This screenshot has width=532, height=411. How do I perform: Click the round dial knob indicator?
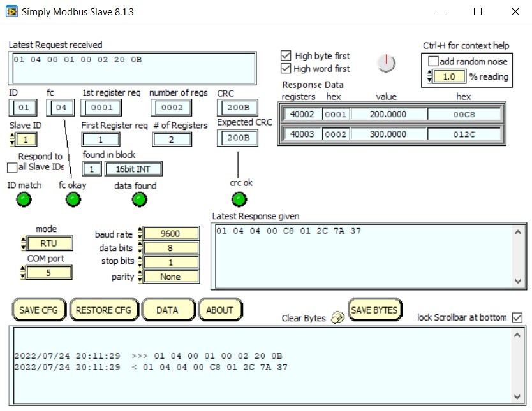pyautogui.click(x=386, y=63)
